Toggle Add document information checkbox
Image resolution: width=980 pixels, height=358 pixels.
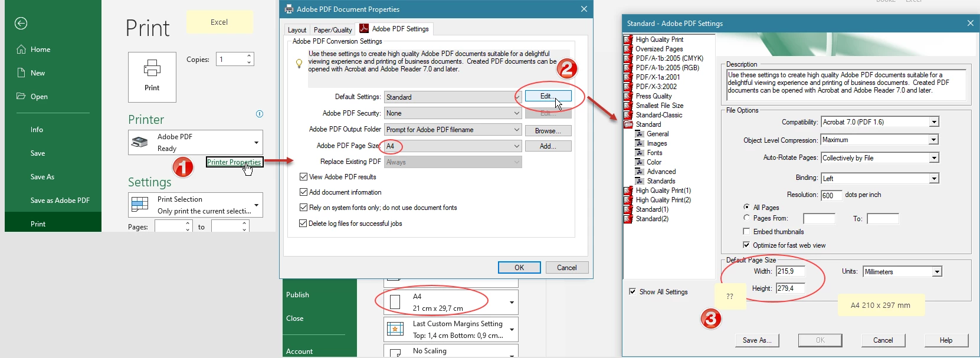point(303,192)
